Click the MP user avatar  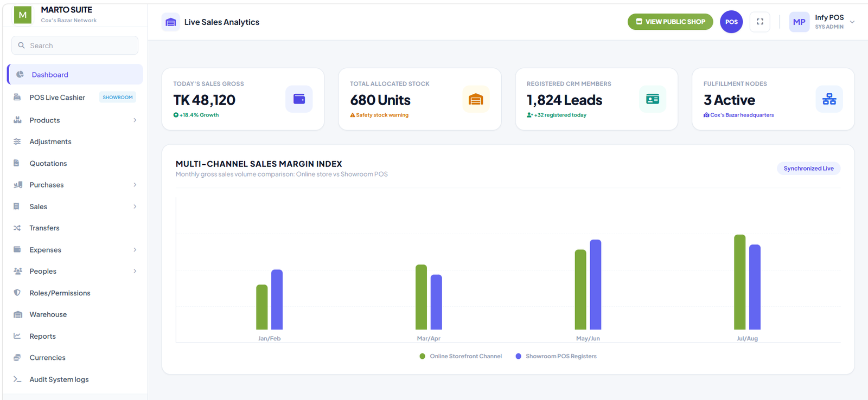pyautogui.click(x=799, y=22)
